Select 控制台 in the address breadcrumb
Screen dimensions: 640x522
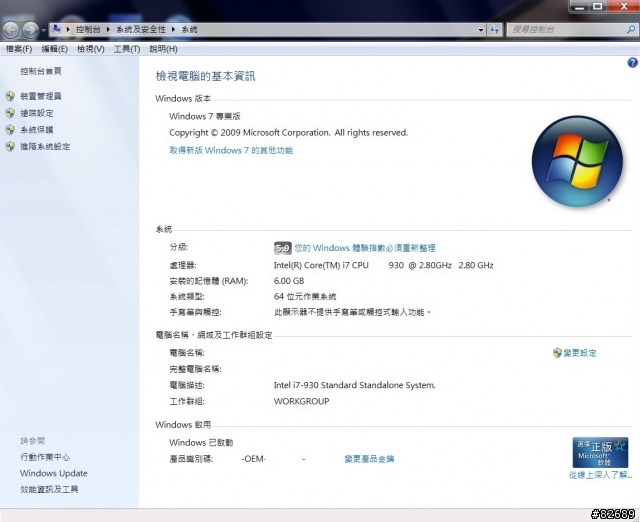pyautogui.click(x=88, y=29)
